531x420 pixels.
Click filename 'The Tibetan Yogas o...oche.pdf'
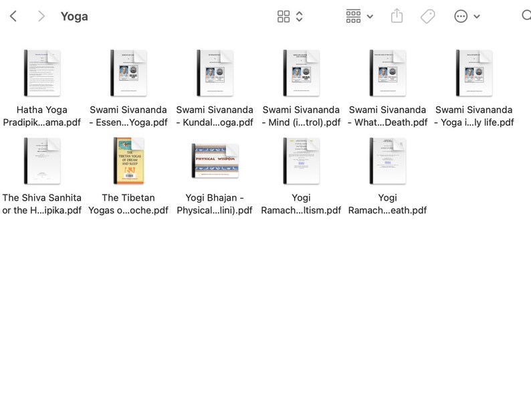coord(128,204)
